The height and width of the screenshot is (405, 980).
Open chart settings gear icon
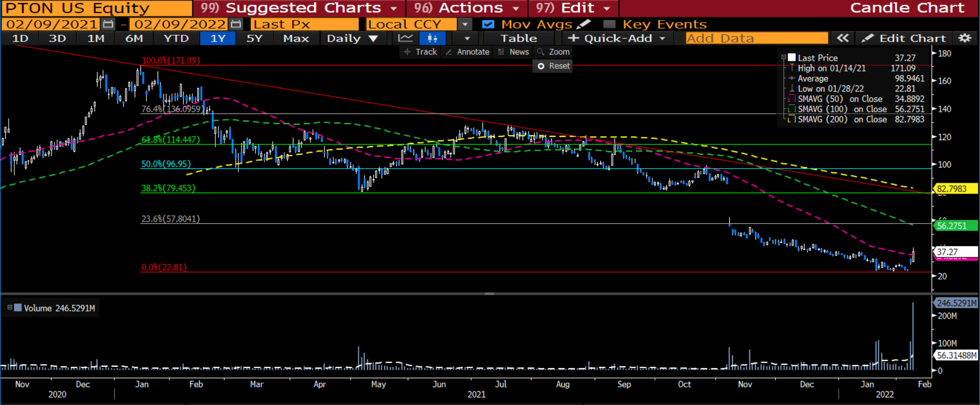[x=964, y=38]
